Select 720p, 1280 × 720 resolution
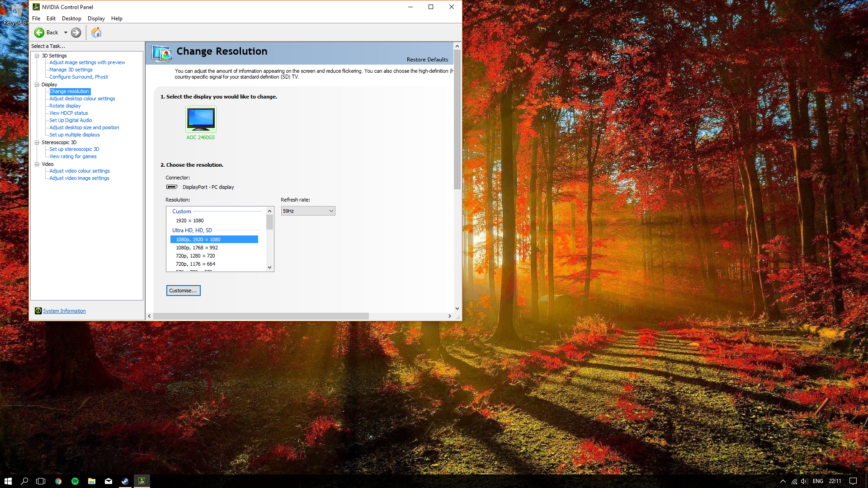Screen dimensions: 868x488 (195, 256)
